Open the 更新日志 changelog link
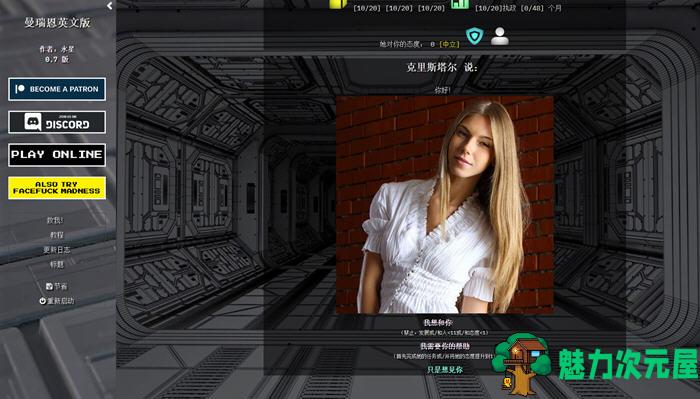The image size is (700, 399). (x=57, y=249)
